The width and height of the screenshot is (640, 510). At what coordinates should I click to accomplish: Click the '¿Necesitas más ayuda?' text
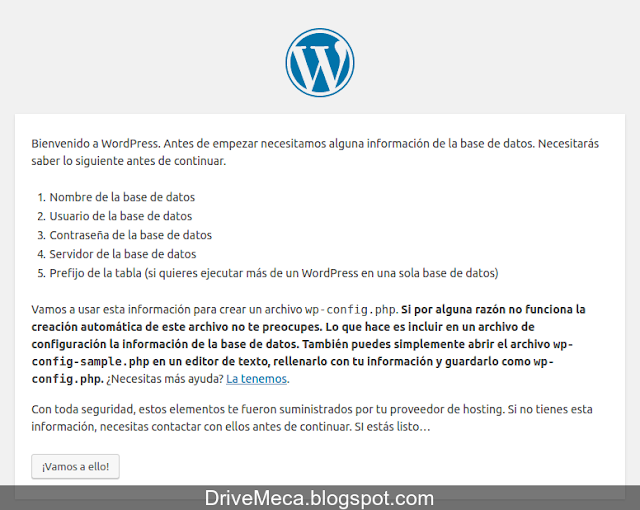[x=165, y=379]
